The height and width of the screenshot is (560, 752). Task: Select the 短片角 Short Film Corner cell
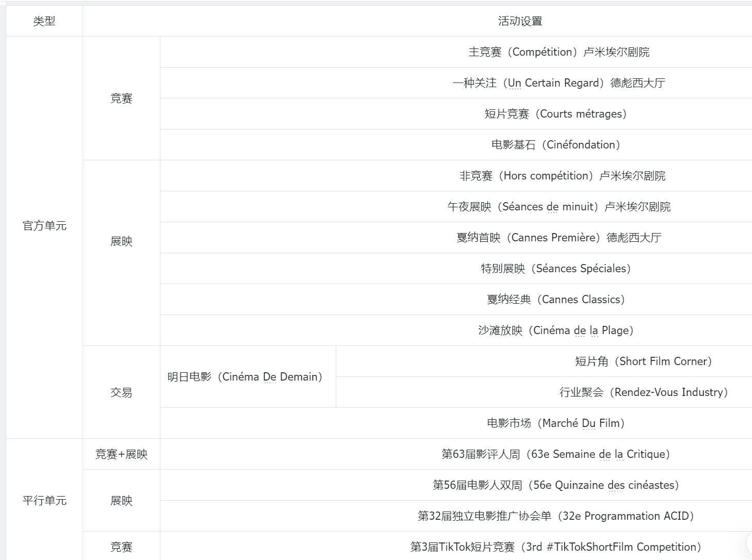(x=643, y=361)
